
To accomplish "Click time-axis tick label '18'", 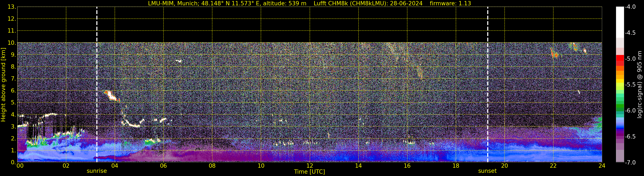I will 456,166.
